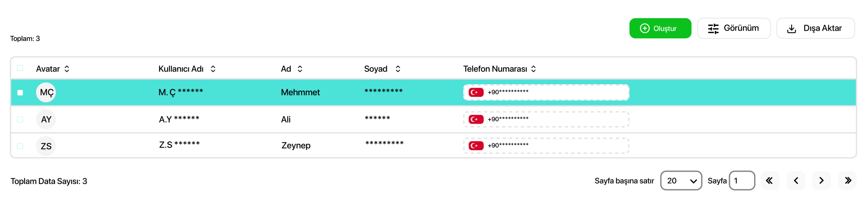Screen dimensions: 868x200
Task: Sort by the Ad column arrows
Action: pos(300,69)
